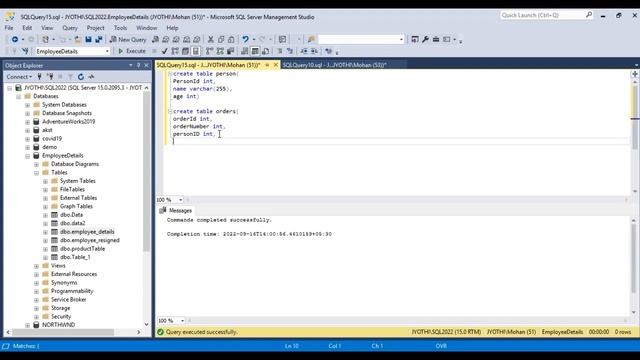
Task: Click the Decrease Indent icon
Action: (304, 51)
